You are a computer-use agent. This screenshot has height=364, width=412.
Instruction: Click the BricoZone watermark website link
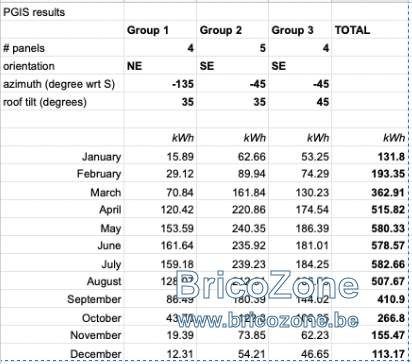[268, 320]
